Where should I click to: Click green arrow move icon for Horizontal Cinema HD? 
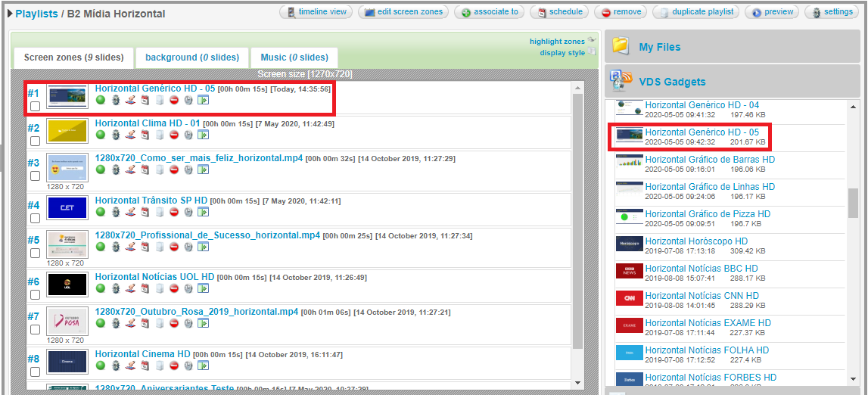pos(203,365)
